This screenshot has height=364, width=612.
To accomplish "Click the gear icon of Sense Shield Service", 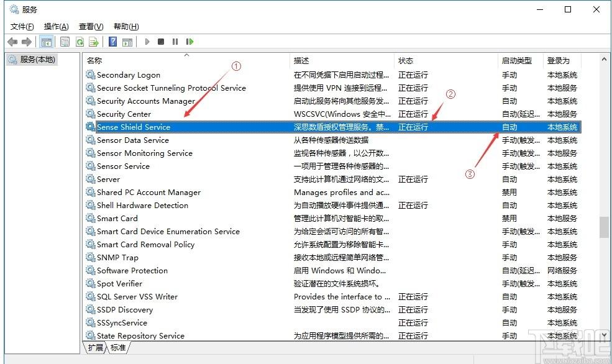I will coord(91,126).
